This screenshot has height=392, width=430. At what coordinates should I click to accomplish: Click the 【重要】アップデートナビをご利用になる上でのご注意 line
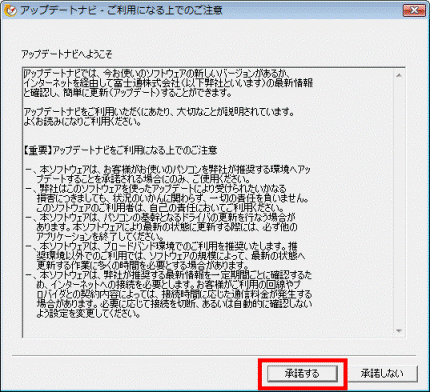[x=120, y=150]
